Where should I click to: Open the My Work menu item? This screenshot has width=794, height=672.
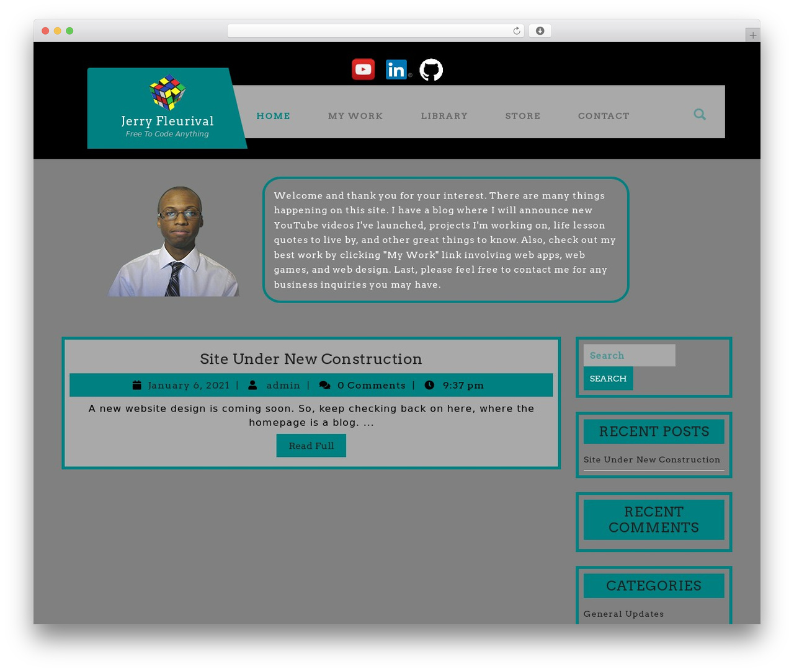pos(355,116)
